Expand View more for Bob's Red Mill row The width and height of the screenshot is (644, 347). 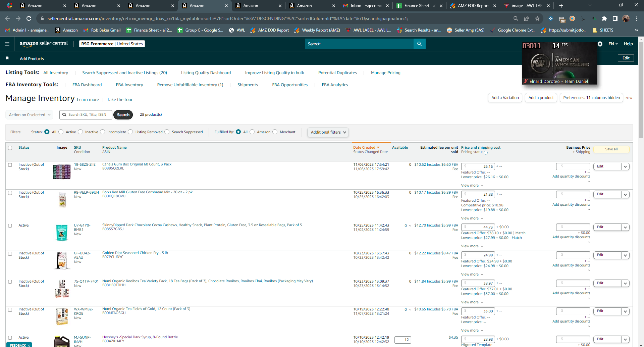(x=472, y=218)
